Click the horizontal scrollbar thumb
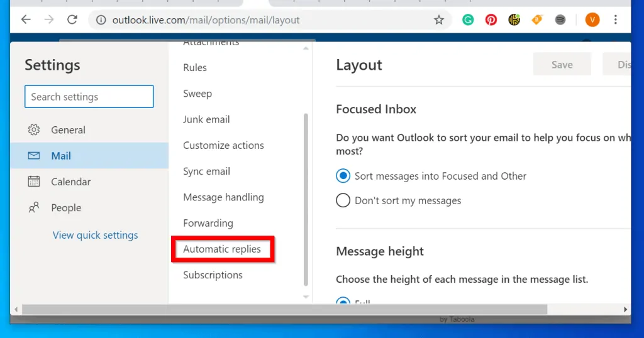Viewport: 644px width, 338px height. click(x=285, y=310)
